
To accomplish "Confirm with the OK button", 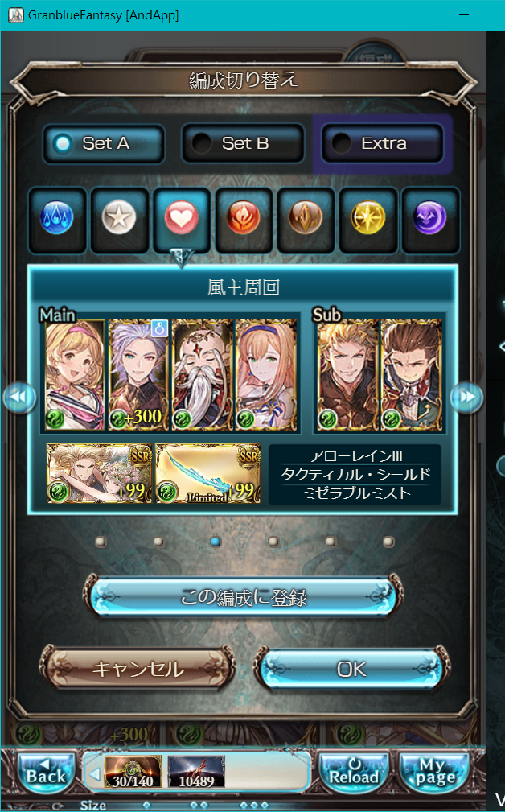I will click(x=351, y=669).
